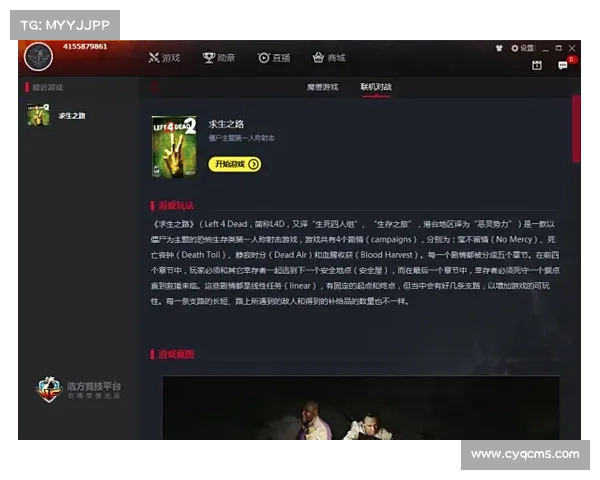Click the red back circle button
Viewport: 600px width, 480px height.
tap(155, 88)
